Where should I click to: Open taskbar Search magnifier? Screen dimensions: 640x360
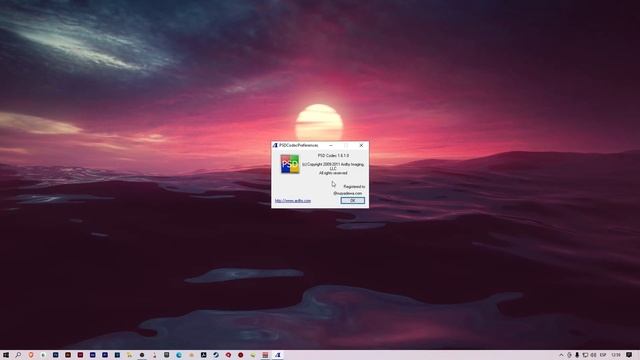pyautogui.click(x=18, y=355)
